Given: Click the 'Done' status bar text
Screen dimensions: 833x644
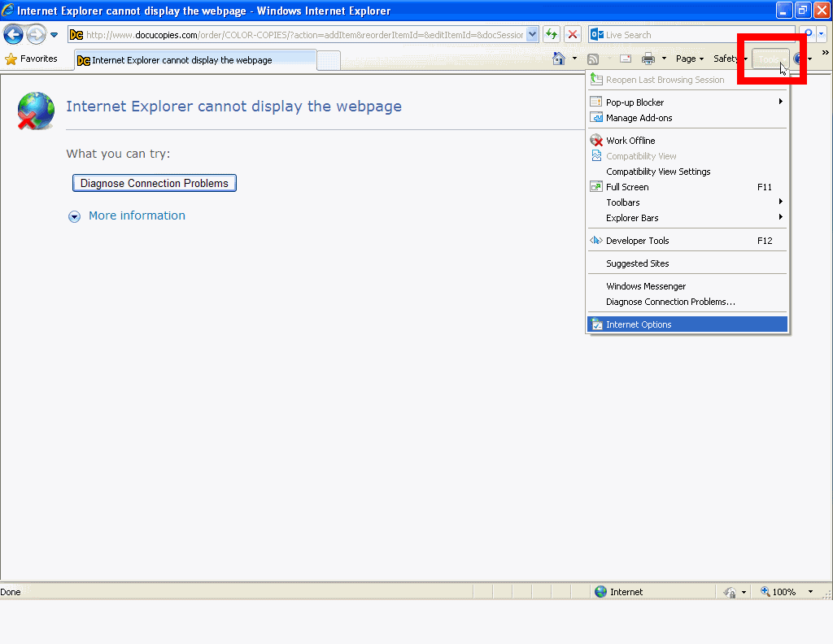Looking at the screenshot, I should 11,592.
